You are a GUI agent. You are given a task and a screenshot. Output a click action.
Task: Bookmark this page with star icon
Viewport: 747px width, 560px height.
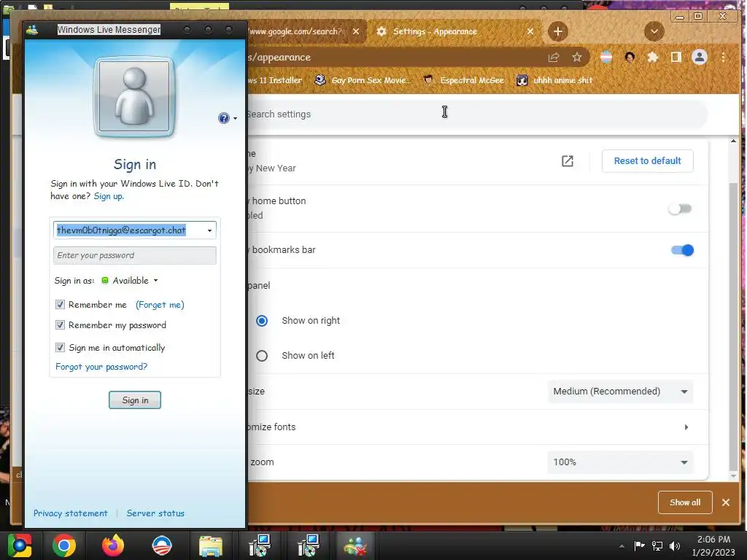(x=577, y=58)
